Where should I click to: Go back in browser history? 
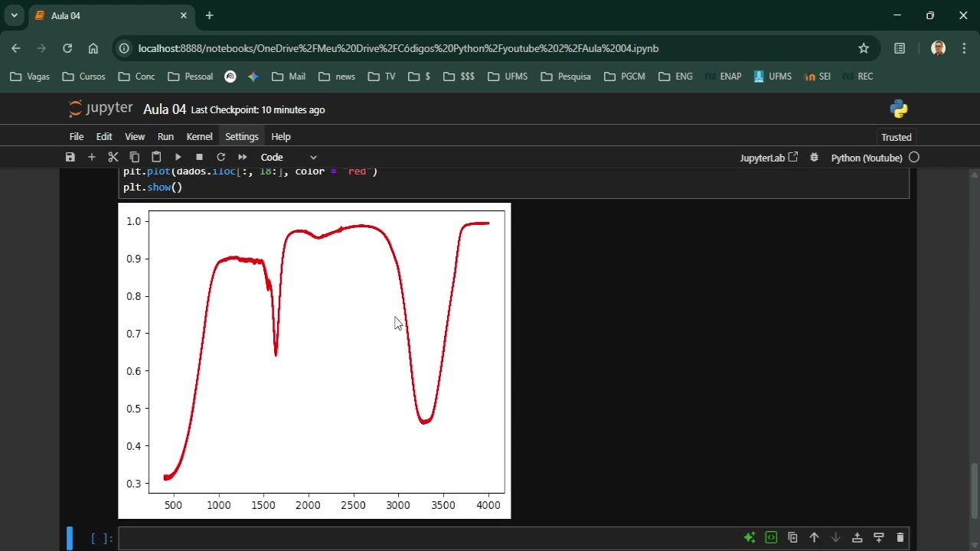[x=16, y=48]
